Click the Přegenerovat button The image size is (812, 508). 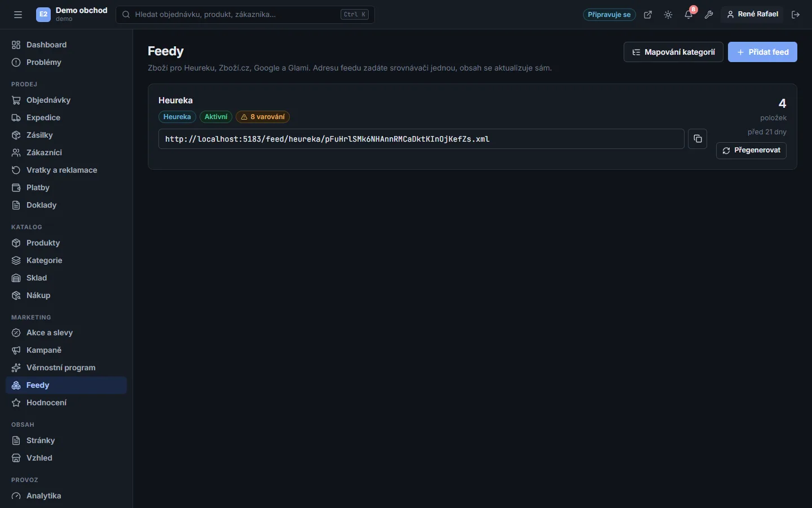[x=751, y=151]
